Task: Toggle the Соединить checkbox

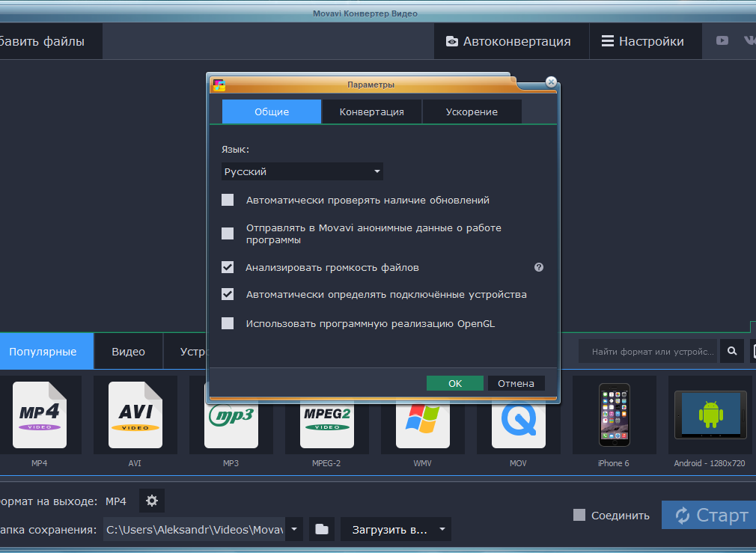Action: coord(579,515)
